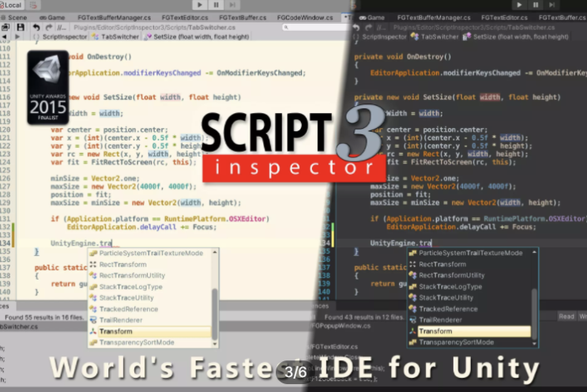Click Step button in light theme editor
Viewport: 587px width, 392px height.
(x=232, y=5)
